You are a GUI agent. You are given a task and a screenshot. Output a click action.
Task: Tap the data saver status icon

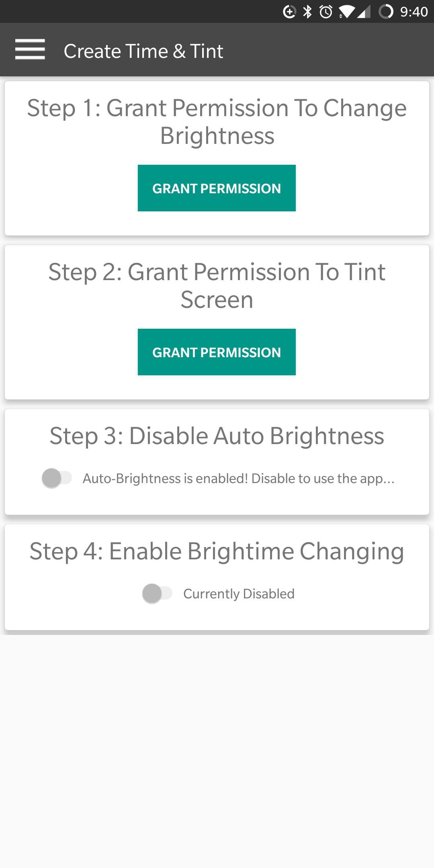coord(289,12)
